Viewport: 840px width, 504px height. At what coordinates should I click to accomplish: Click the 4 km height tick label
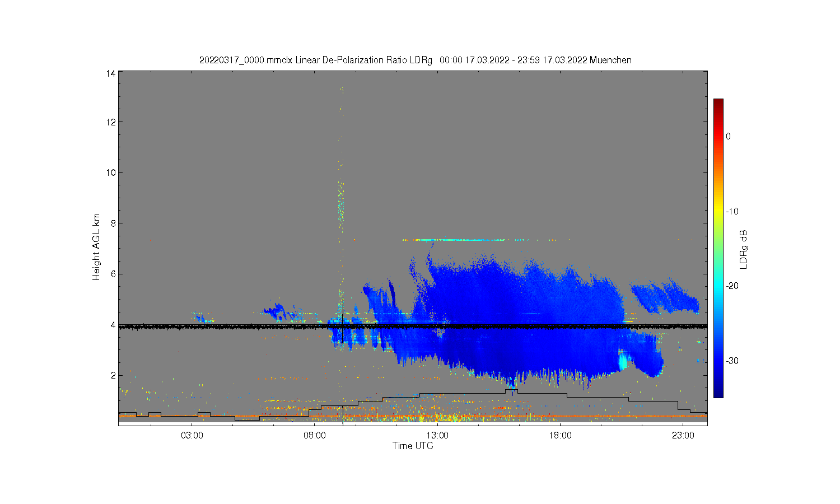pyautogui.click(x=114, y=324)
